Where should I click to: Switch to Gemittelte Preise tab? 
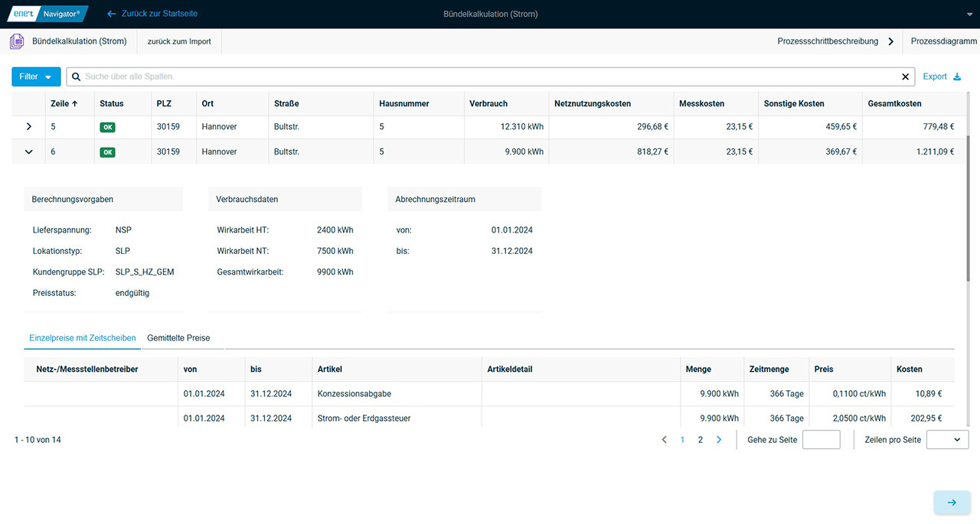(178, 337)
